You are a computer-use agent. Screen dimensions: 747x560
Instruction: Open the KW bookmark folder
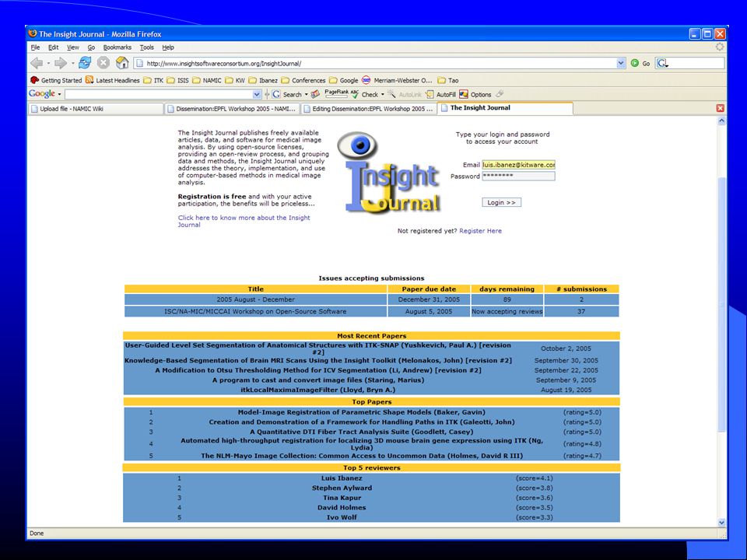tap(235, 80)
